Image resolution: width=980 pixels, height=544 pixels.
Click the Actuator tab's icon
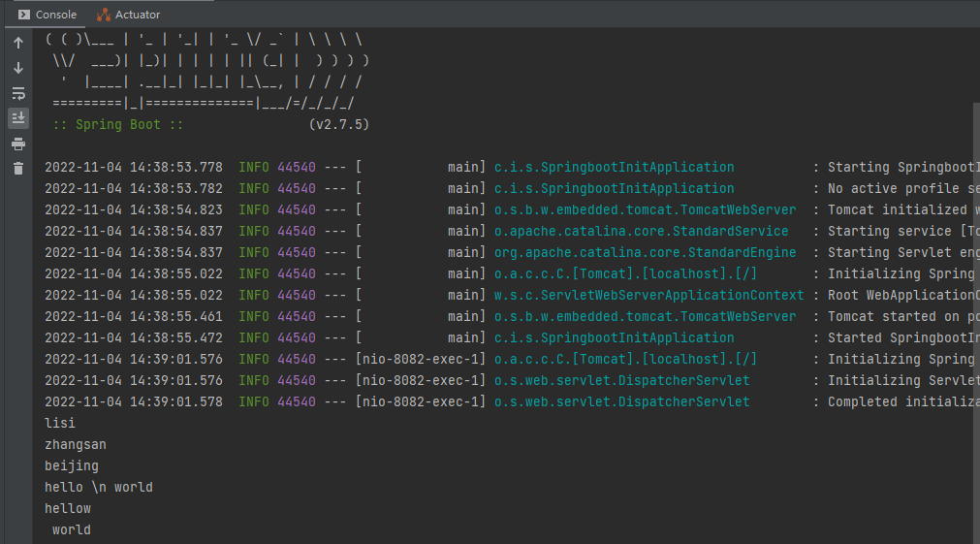(104, 15)
